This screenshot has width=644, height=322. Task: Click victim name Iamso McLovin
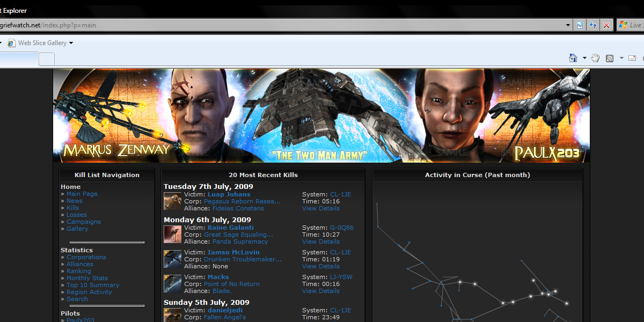233,252
